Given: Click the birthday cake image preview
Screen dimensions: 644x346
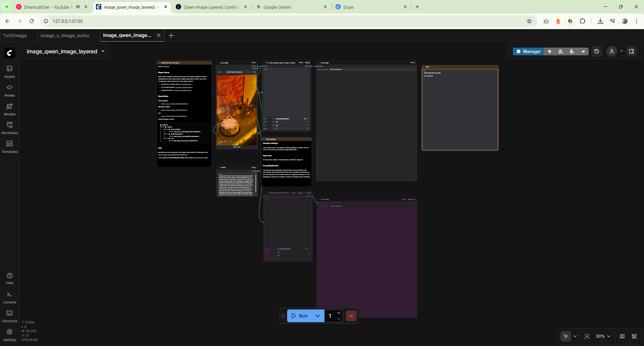Looking at the screenshot, I should [236, 110].
